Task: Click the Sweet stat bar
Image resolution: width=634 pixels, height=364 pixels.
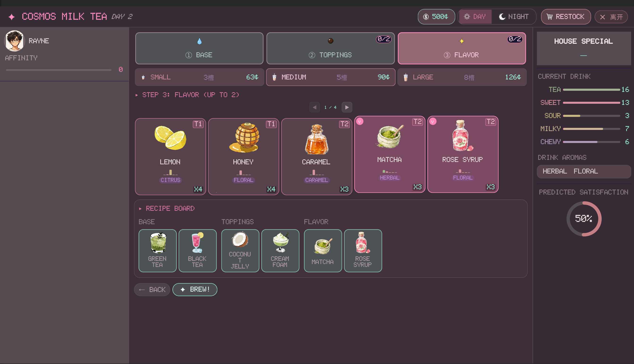Action: click(592, 103)
